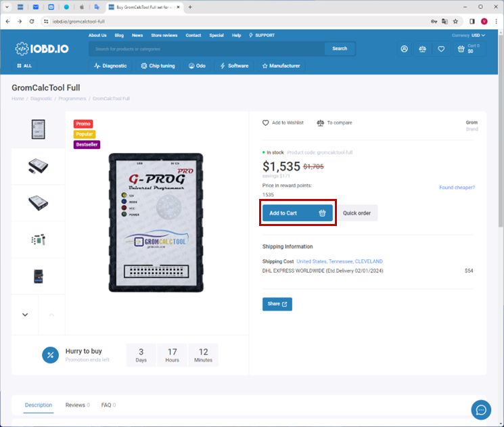Open the Chip tuning menu item
Image resolution: width=504 pixels, height=427 pixels.
pyautogui.click(x=158, y=66)
